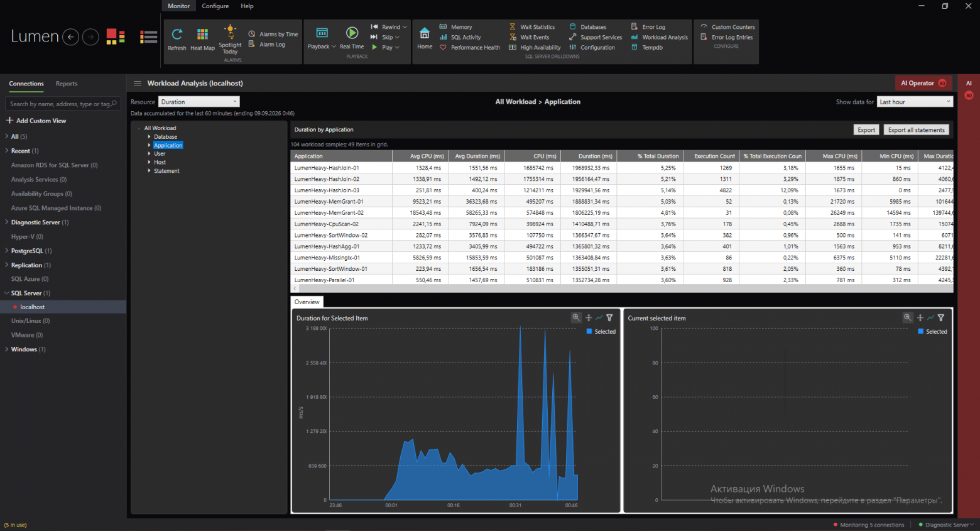Click zoom magnifier in Current selected item chart
The height and width of the screenshot is (531, 980).
tap(907, 318)
